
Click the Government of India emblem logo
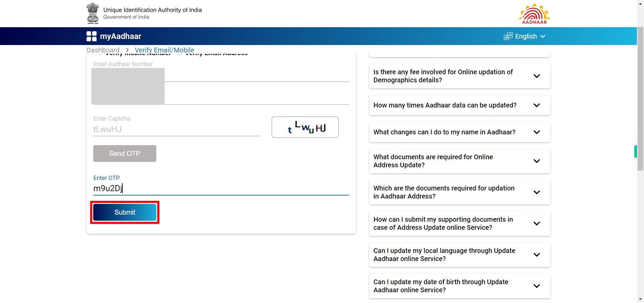(93, 13)
